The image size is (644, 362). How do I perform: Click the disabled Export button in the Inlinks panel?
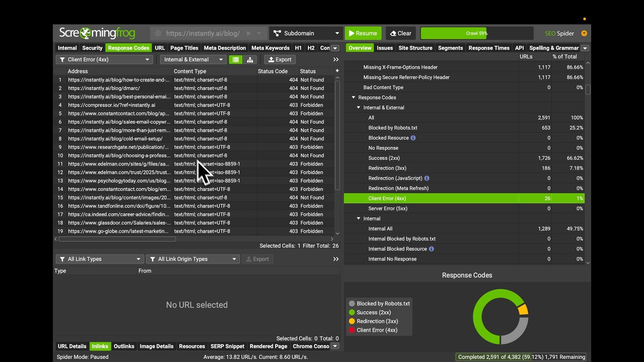[257, 259]
